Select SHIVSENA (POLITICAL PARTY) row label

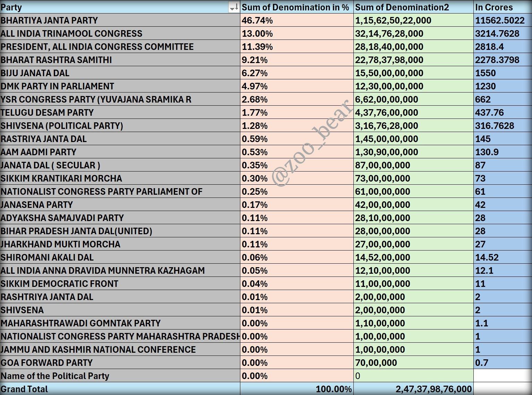point(120,126)
